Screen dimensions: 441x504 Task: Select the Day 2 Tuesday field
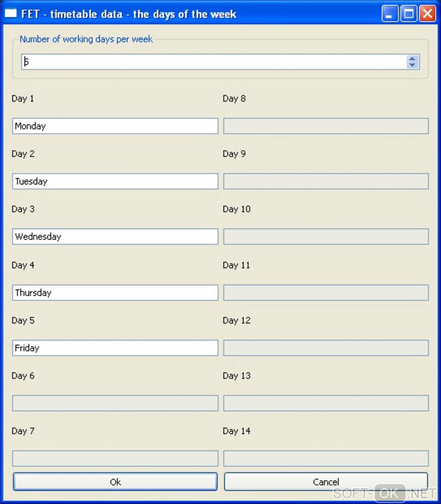click(x=115, y=181)
